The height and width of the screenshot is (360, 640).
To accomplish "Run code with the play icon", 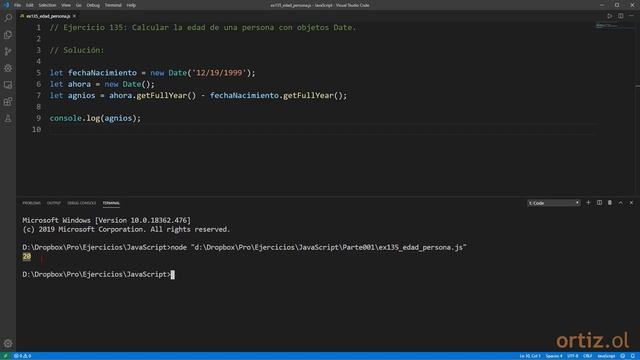I will pos(609,16).
